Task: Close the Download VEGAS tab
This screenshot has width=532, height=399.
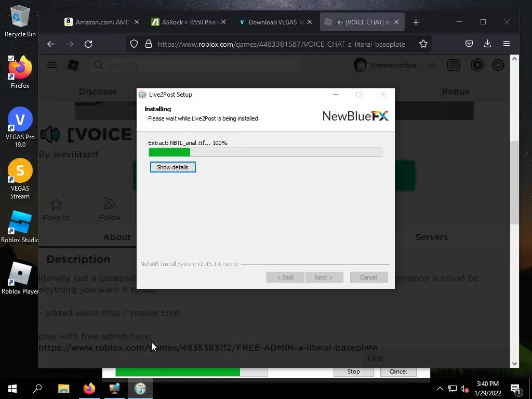Action: click(310, 22)
